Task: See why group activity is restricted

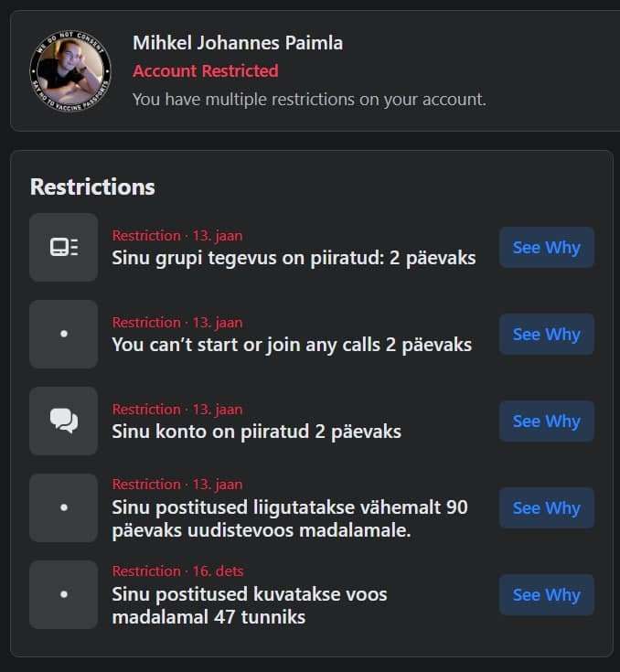Action: pyautogui.click(x=546, y=247)
